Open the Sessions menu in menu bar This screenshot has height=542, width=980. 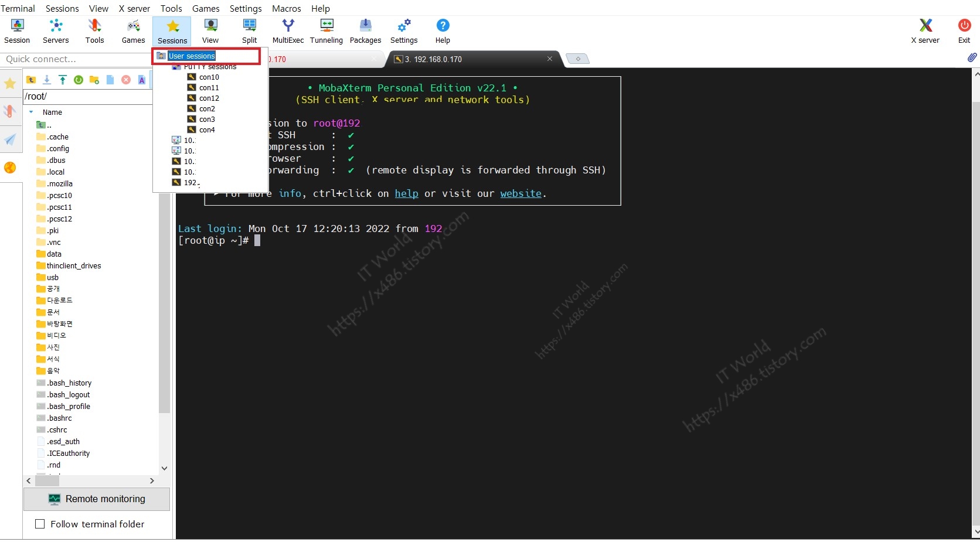click(62, 8)
